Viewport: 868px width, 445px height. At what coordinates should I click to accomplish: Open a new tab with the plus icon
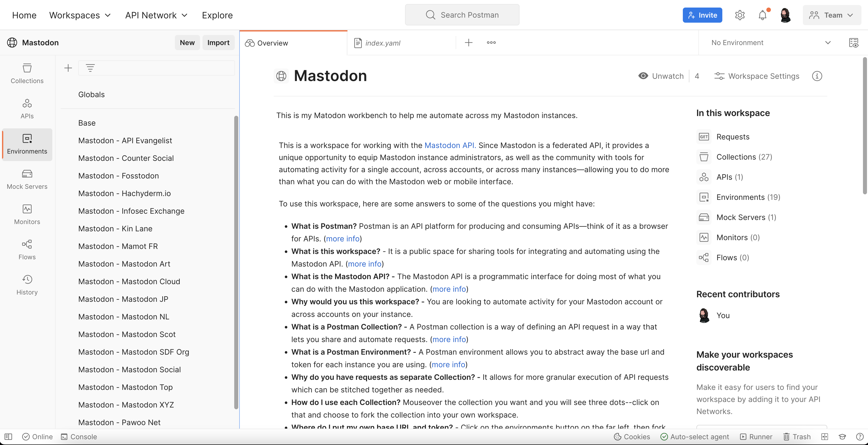tap(468, 43)
